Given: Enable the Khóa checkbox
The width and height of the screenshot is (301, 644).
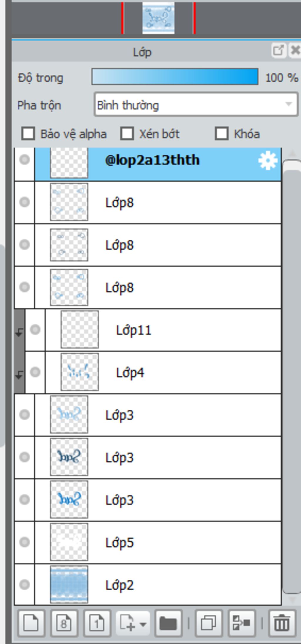Looking at the screenshot, I should (x=222, y=133).
